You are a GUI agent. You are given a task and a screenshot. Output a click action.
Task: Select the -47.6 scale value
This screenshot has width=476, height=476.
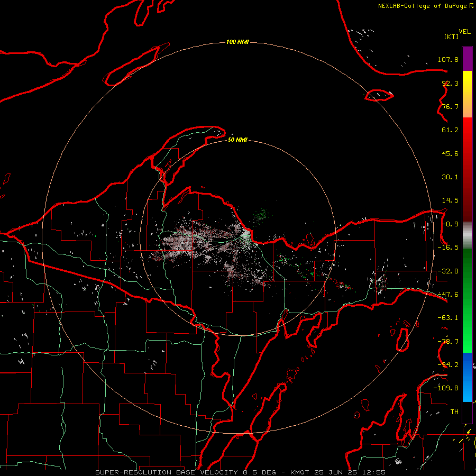click(448, 295)
